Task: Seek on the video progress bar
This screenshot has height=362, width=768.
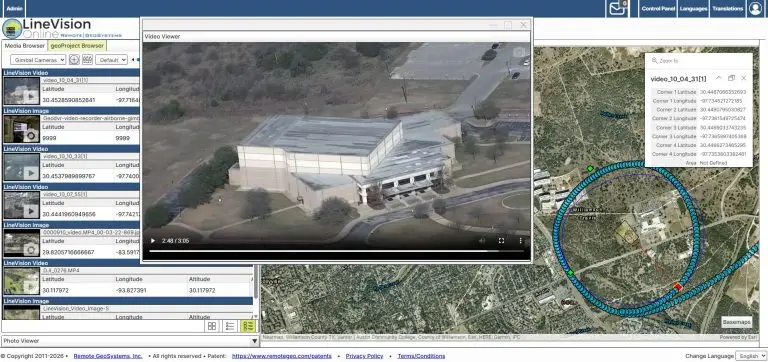Action: [x=336, y=251]
